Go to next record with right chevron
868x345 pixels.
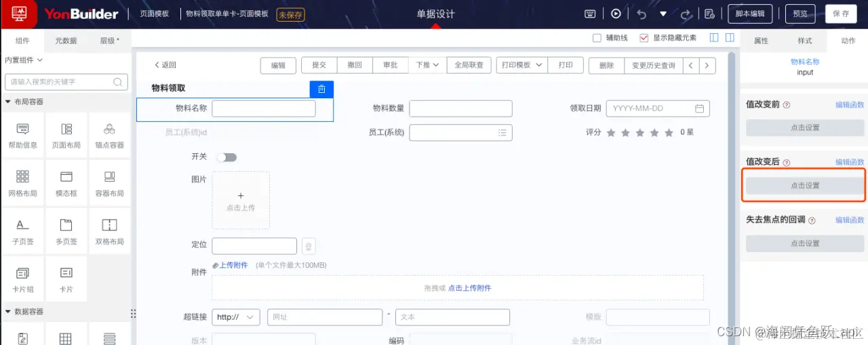[707, 65]
